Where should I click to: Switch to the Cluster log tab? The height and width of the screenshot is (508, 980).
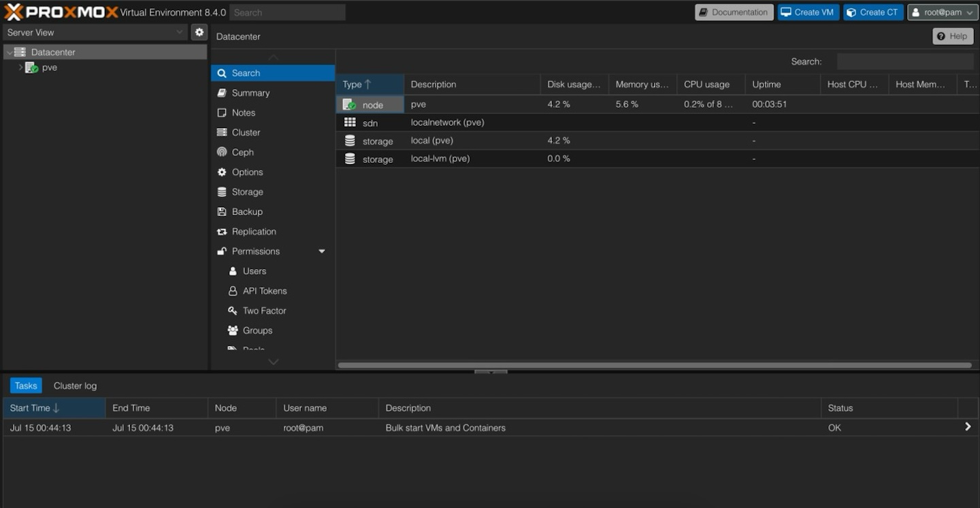74,385
